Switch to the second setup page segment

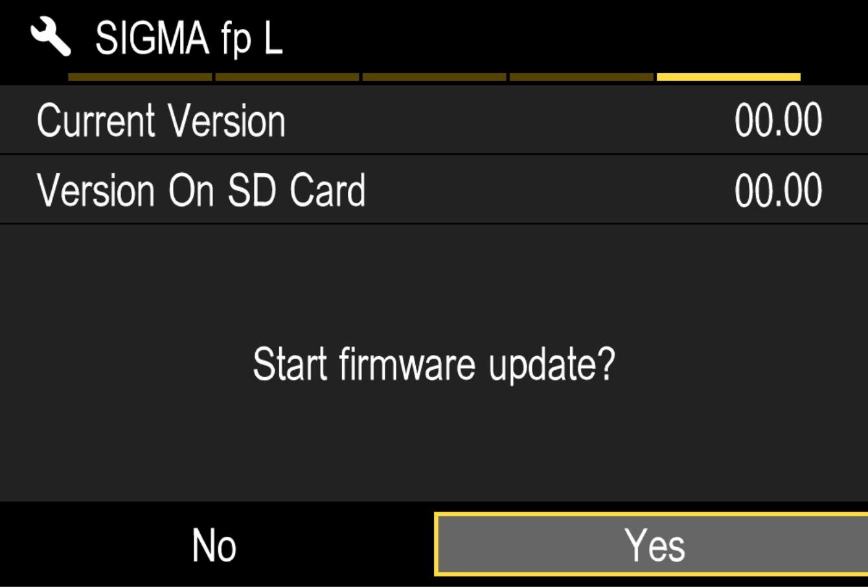[287, 77]
